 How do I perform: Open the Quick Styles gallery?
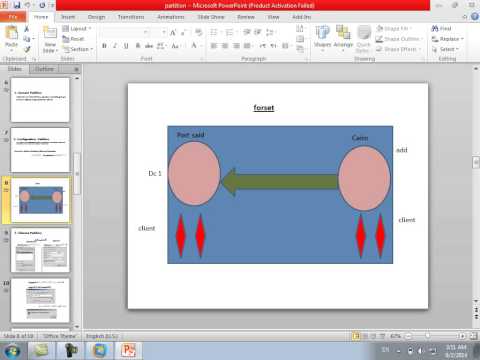tap(363, 39)
